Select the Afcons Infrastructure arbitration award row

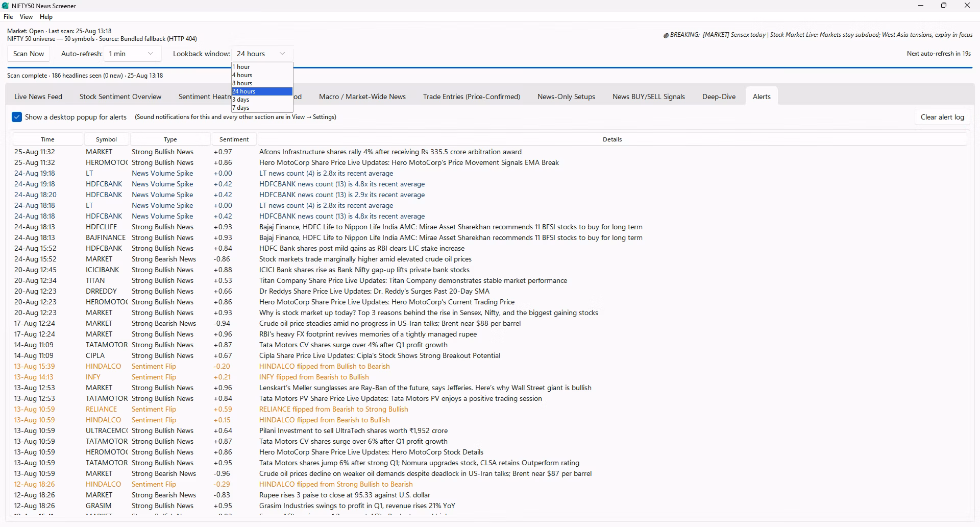(490, 152)
